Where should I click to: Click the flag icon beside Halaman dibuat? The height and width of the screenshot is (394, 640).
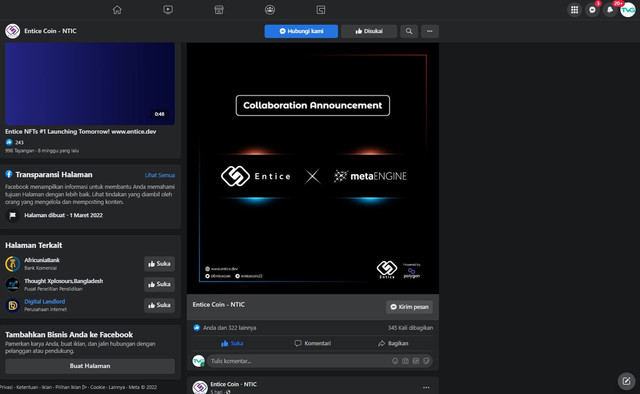[x=13, y=215]
